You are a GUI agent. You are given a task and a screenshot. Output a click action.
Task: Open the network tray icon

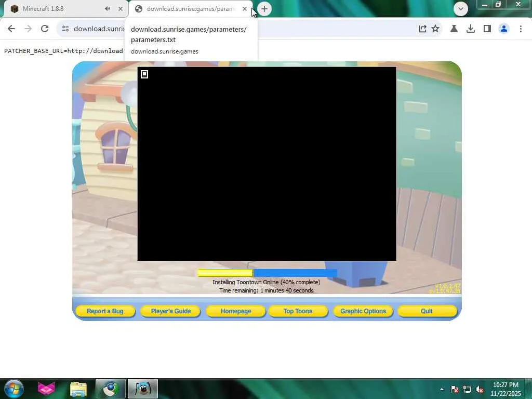pos(467,389)
